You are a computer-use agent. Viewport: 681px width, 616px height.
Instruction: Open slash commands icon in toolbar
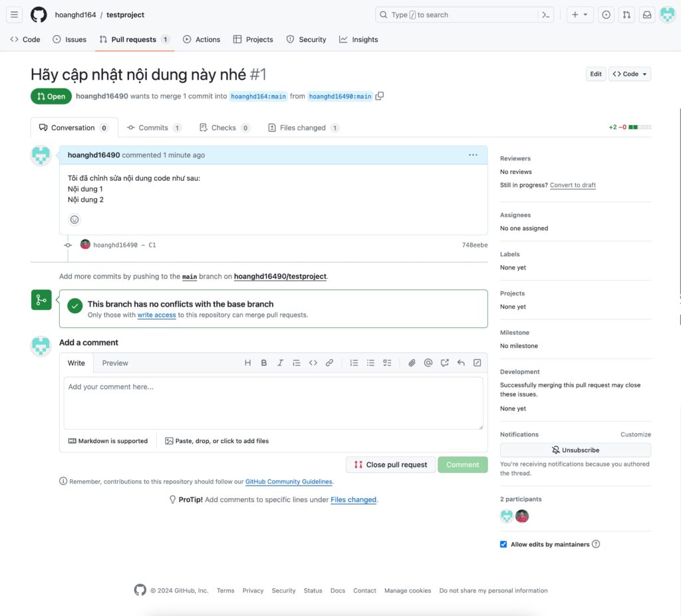pyautogui.click(x=477, y=363)
